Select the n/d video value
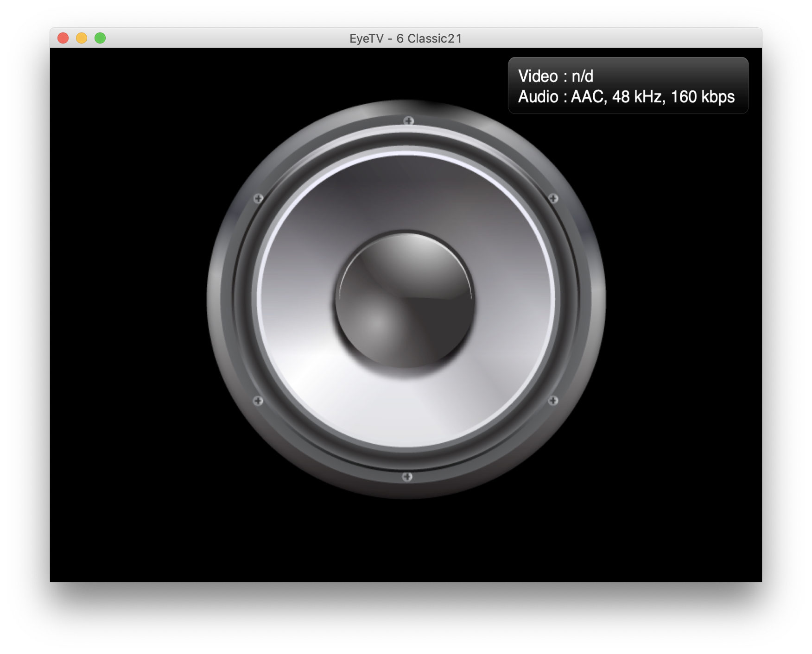 coord(582,76)
